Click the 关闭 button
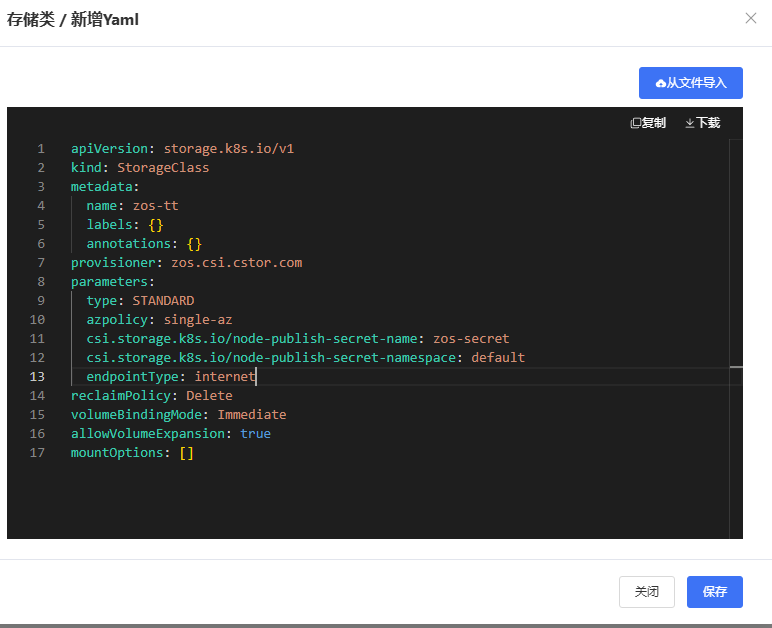Screen dimensions: 772x628 click(x=646, y=592)
